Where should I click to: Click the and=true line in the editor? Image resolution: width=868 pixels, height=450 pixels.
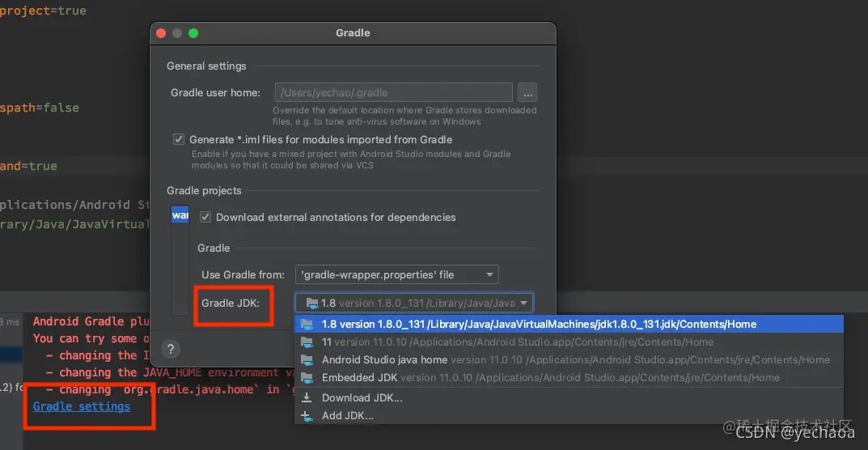pyautogui.click(x=29, y=166)
